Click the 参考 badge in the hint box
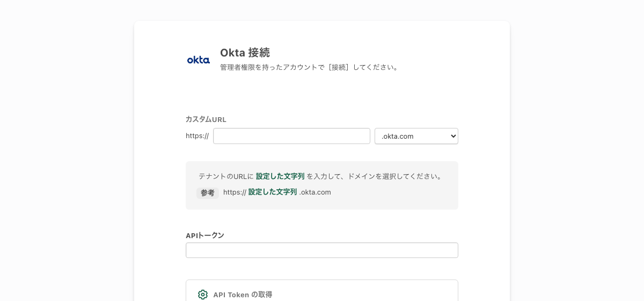This screenshot has height=301, width=644. (208, 192)
